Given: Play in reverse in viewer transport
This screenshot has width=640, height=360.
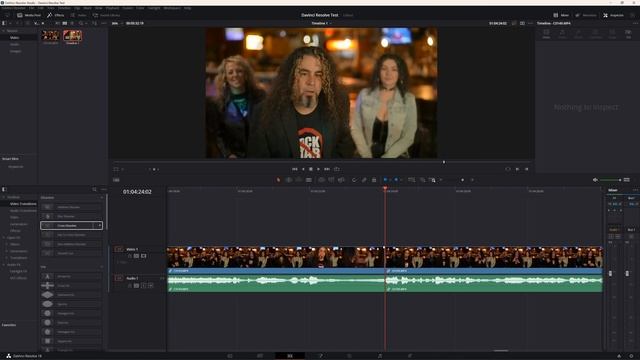Looking at the screenshot, I should click(x=303, y=169).
